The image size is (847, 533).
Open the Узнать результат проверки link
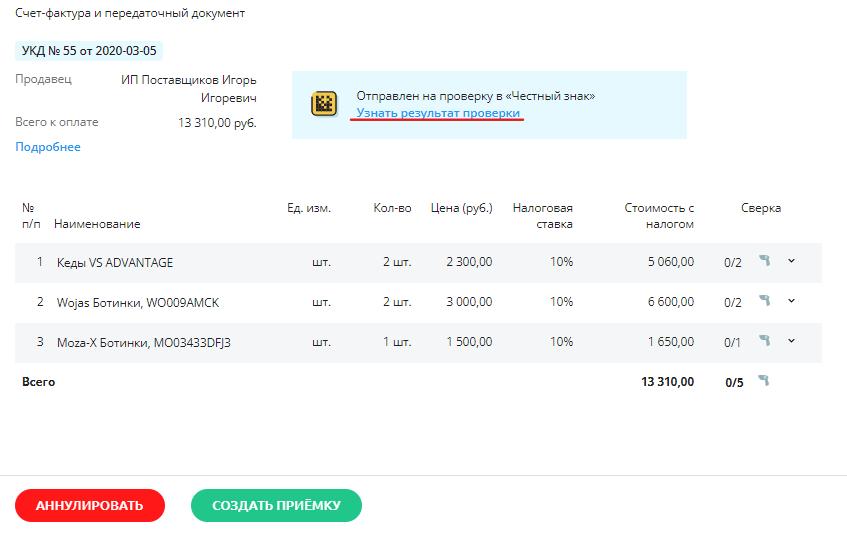tap(438, 113)
